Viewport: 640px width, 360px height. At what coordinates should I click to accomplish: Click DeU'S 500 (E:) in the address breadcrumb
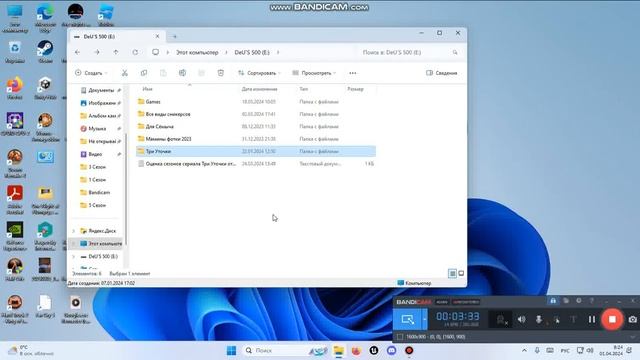(252, 52)
